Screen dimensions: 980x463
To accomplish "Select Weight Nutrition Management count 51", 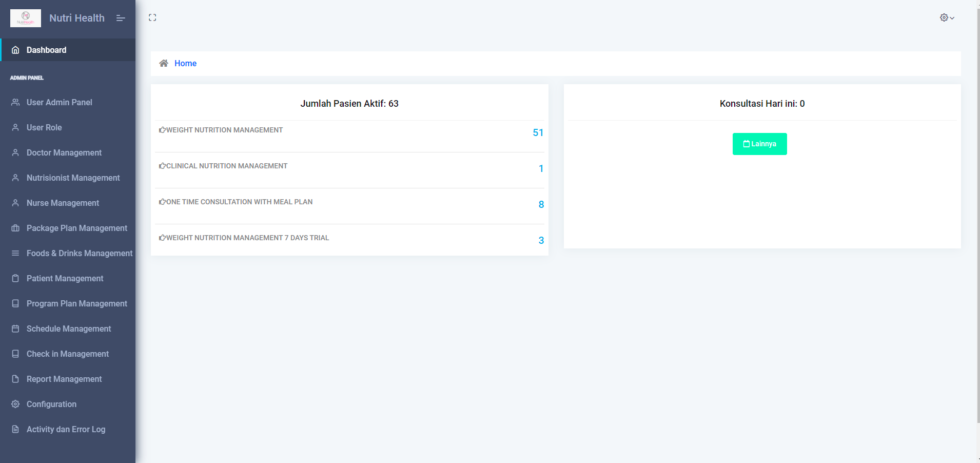I will 538,132.
